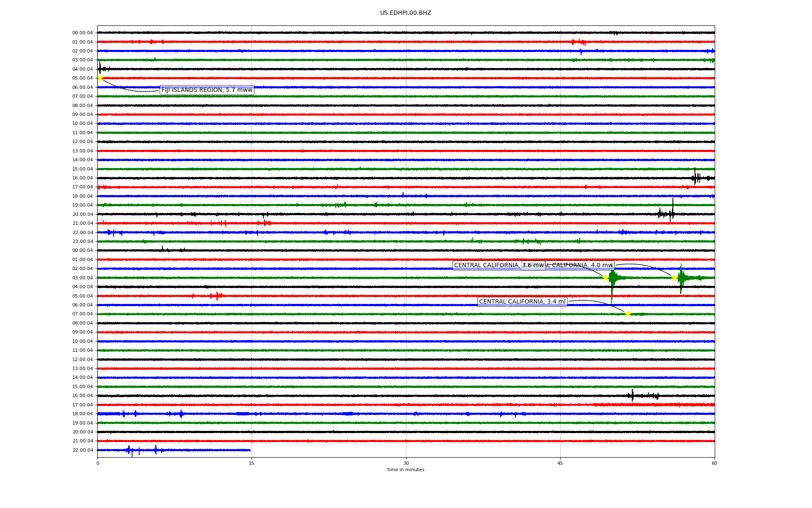This screenshot has height=508, width=812.
Task: Click the end of the partial blue trace in the last row
Action: pos(250,450)
